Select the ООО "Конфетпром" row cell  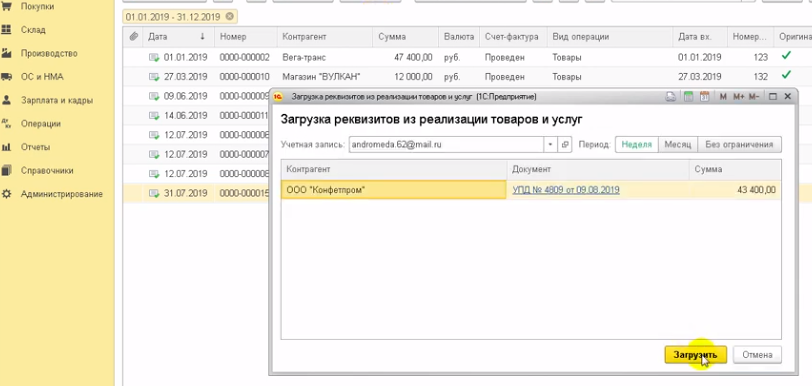[394, 190]
